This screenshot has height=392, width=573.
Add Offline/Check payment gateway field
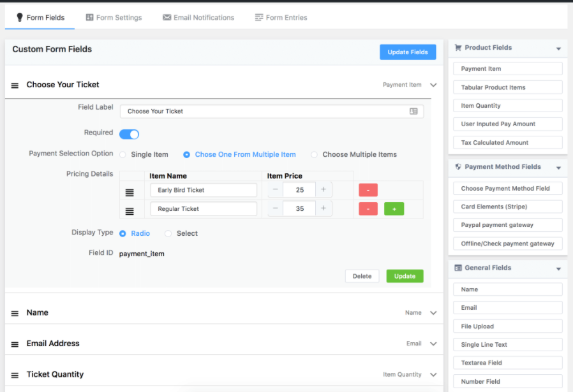point(507,243)
